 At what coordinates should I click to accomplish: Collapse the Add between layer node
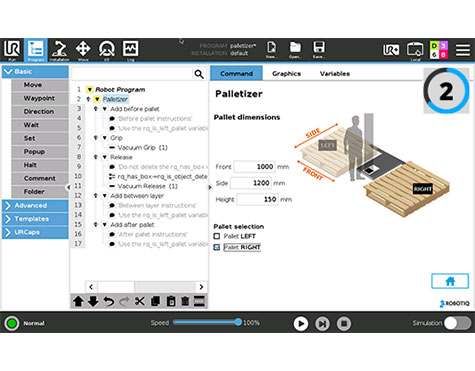[x=105, y=196]
